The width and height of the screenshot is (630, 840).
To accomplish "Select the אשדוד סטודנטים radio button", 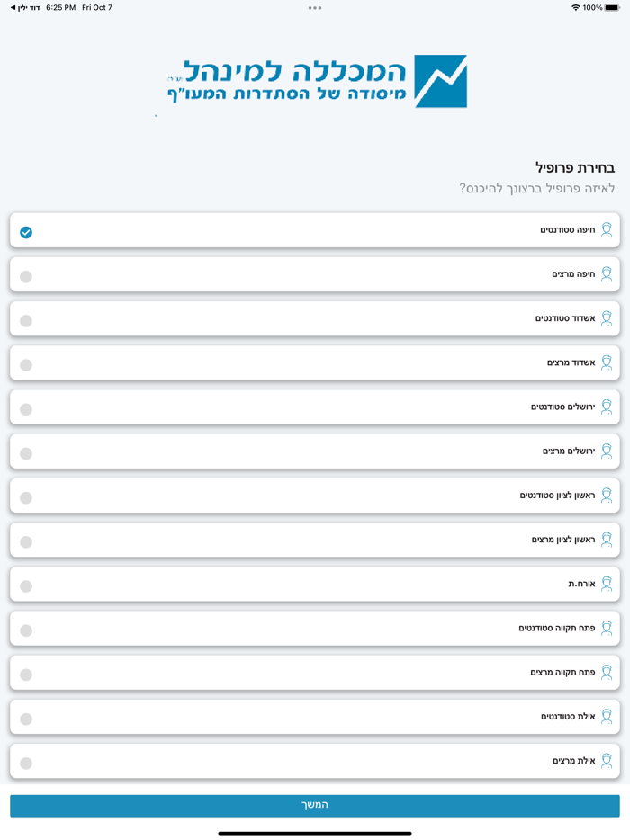I will tap(26, 320).
